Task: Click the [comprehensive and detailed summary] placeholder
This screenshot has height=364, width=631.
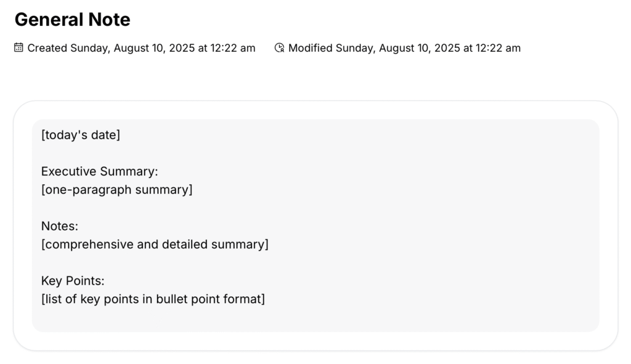Action: tap(155, 245)
